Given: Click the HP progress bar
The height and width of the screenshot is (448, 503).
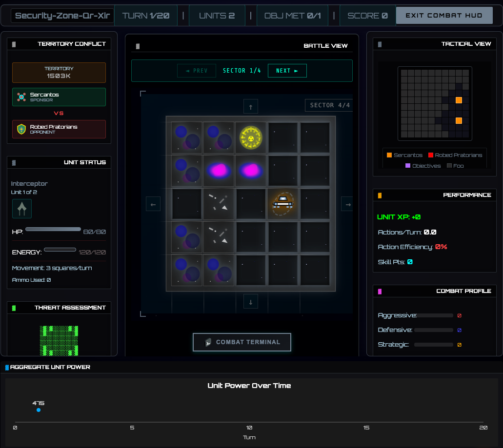Looking at the screenshot, I should pos(53,229).
